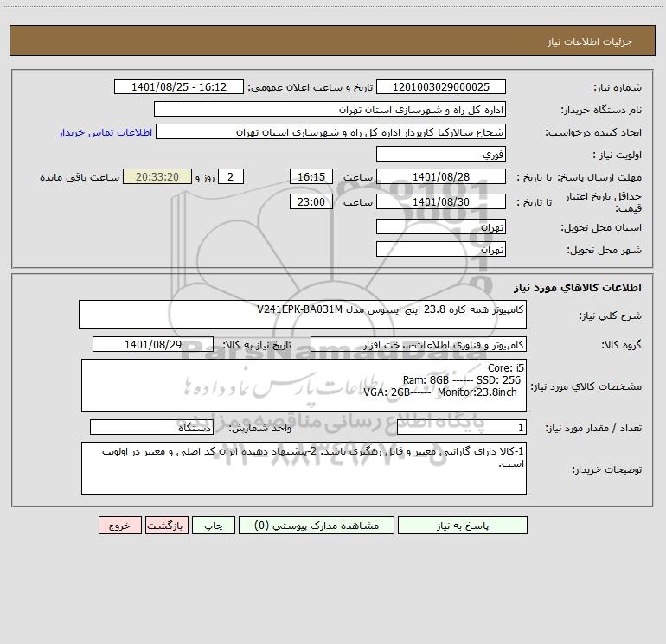Click response deadline date 1401/08/28
This screenshot has width=666, height=644.
coord(441,176)
